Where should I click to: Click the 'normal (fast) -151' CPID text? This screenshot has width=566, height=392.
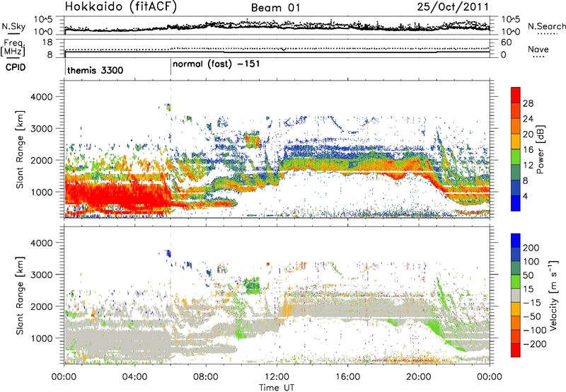click(x=216, y=64)
